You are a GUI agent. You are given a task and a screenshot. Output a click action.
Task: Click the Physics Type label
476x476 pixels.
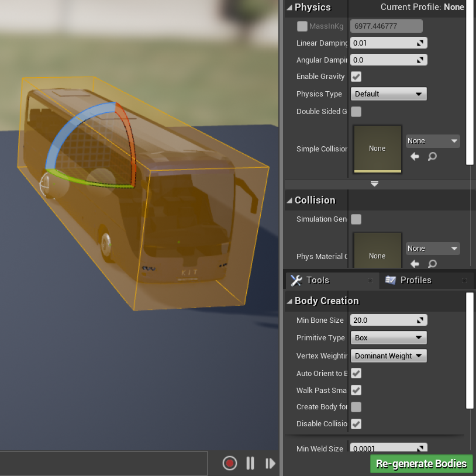click(x=319, y=94)
